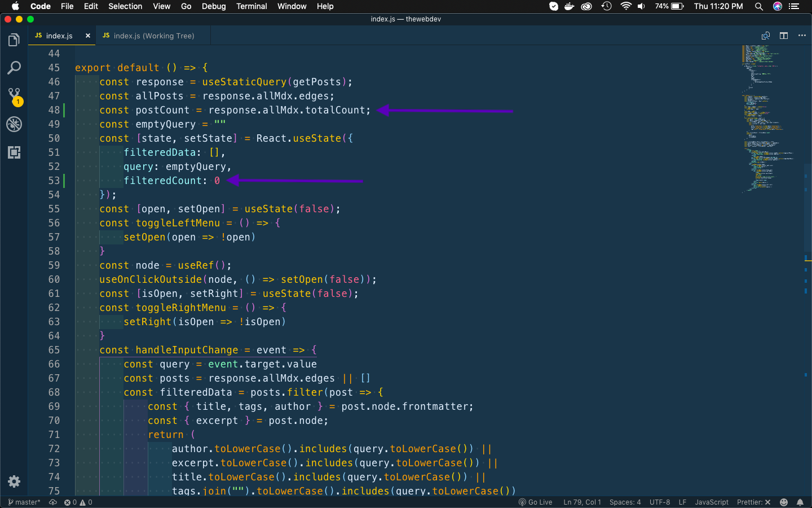Open the Explorer view in activity bar

tap(14, 40)
